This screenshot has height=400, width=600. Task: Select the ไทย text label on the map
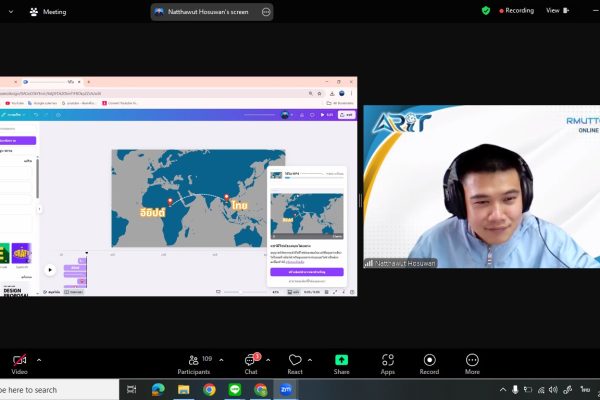(x=239, y=206)
